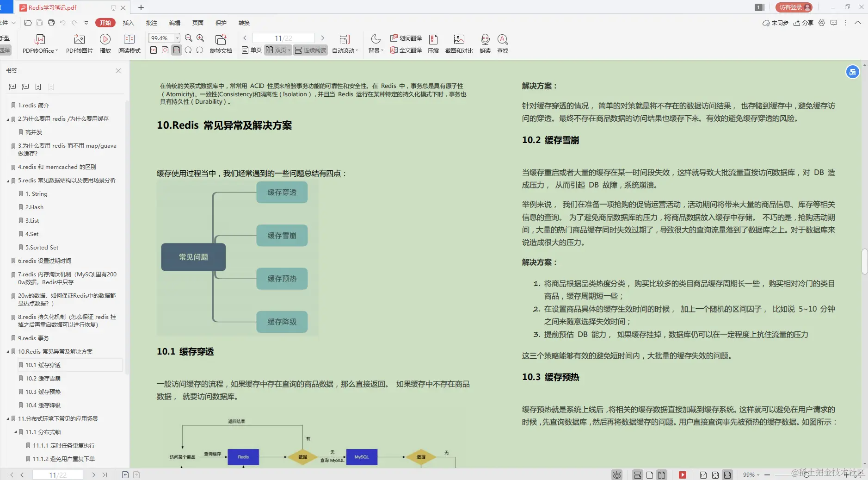Use 划词翻译 word translation tool

tap(406, 38)
